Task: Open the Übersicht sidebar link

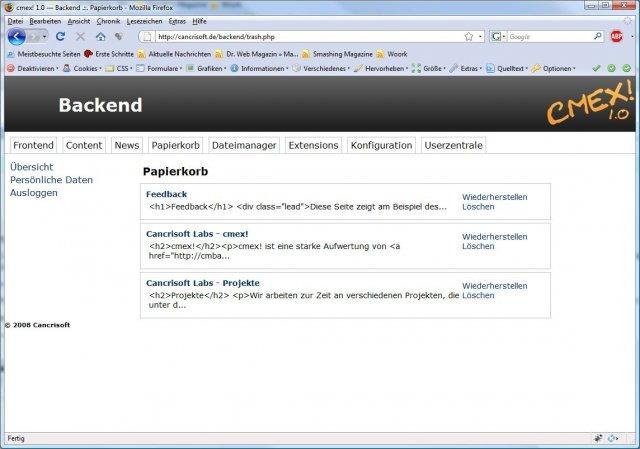Action: (x=32, y=167)
